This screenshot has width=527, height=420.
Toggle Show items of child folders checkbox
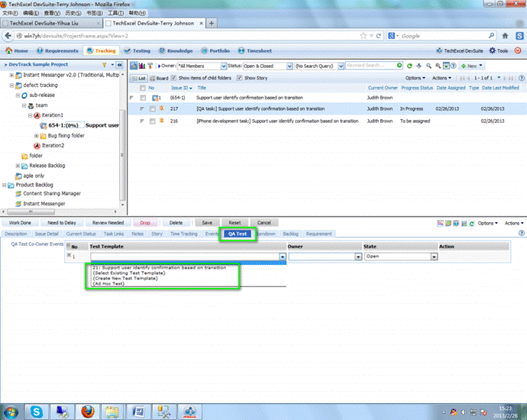point(173,78)
